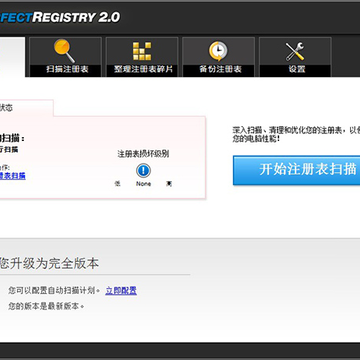Click the blue exclamation damage level icon

(143, 171)
